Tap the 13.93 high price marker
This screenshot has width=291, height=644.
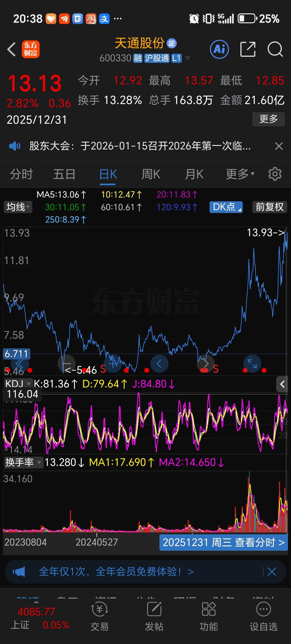(x=266, y=232)
